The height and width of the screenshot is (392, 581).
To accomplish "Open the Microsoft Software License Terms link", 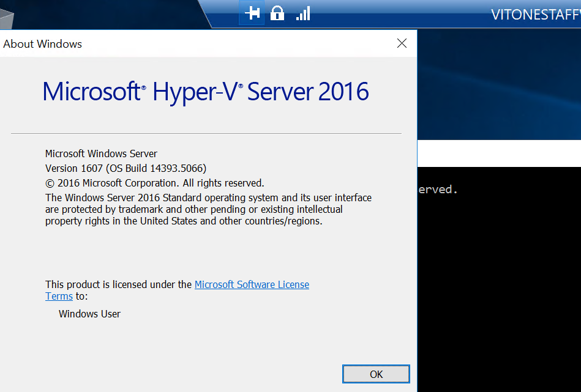I will [252, 284].
